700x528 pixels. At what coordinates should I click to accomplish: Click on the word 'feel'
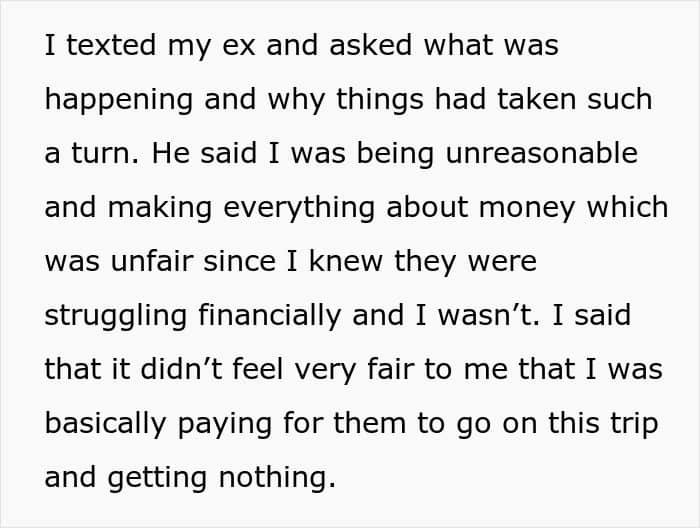pyautogui.click(x=258, y=369)
